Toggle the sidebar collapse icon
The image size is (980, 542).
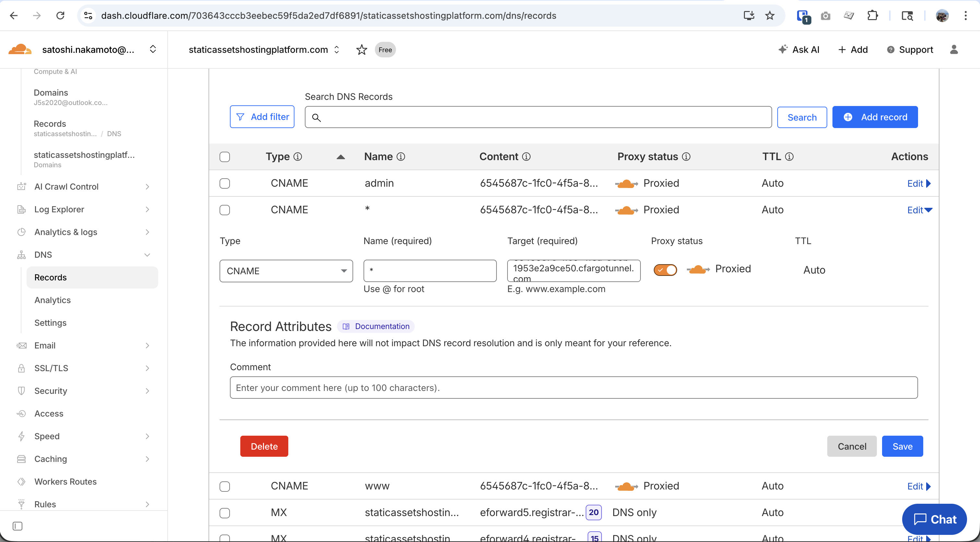[x=18, y=526]
